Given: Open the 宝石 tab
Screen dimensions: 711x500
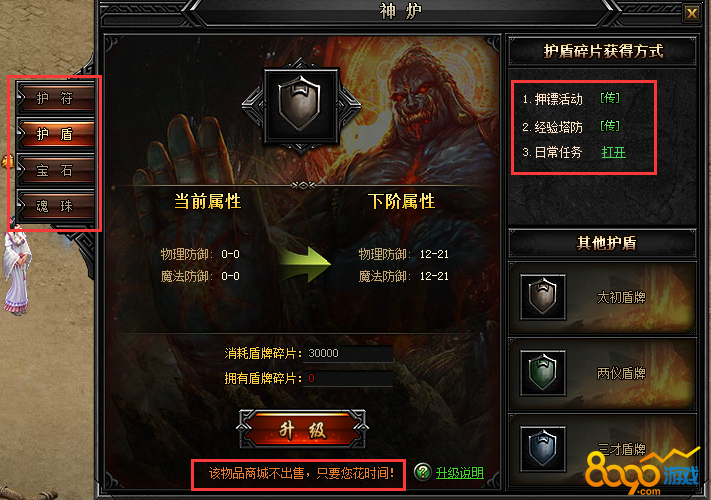Looking at the screenshot, I should click(55, 170).
